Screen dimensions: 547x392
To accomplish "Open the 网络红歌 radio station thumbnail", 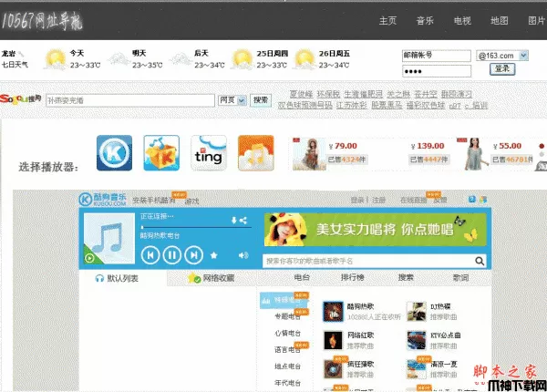I will coord(333,340).
